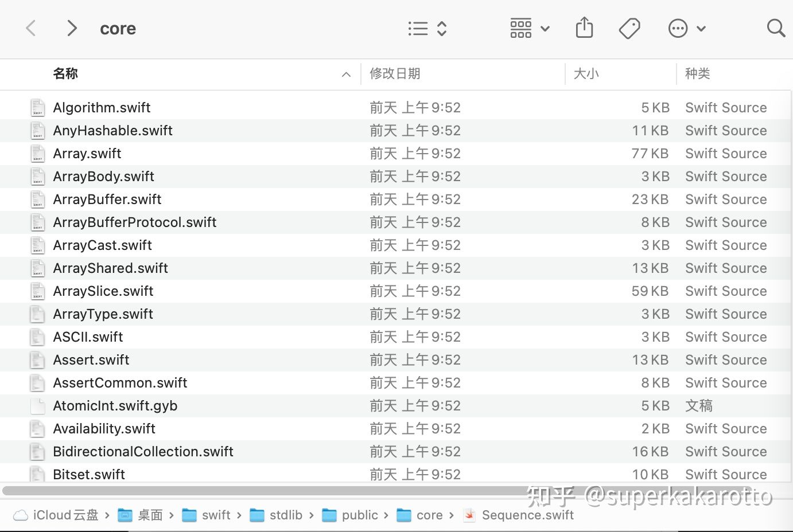Toggle sort order via 名称 column chevron
The width and height of the screenshot is (793, 532).
click(346, 74)
